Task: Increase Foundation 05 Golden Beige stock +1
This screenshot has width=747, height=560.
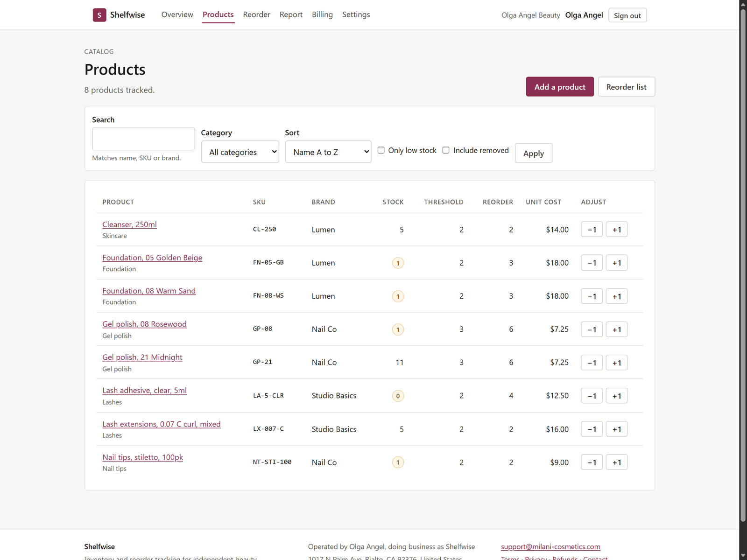Action: click(x=617, y=263)
